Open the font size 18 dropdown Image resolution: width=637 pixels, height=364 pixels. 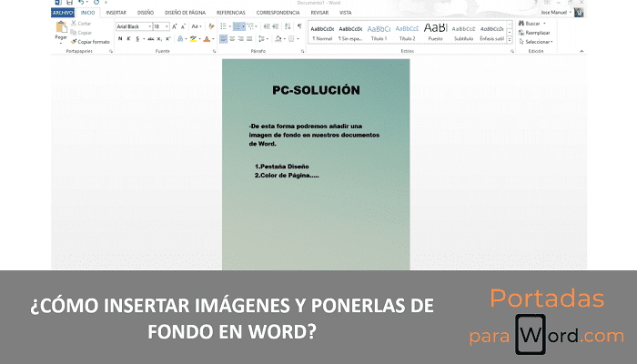point(167,26)
